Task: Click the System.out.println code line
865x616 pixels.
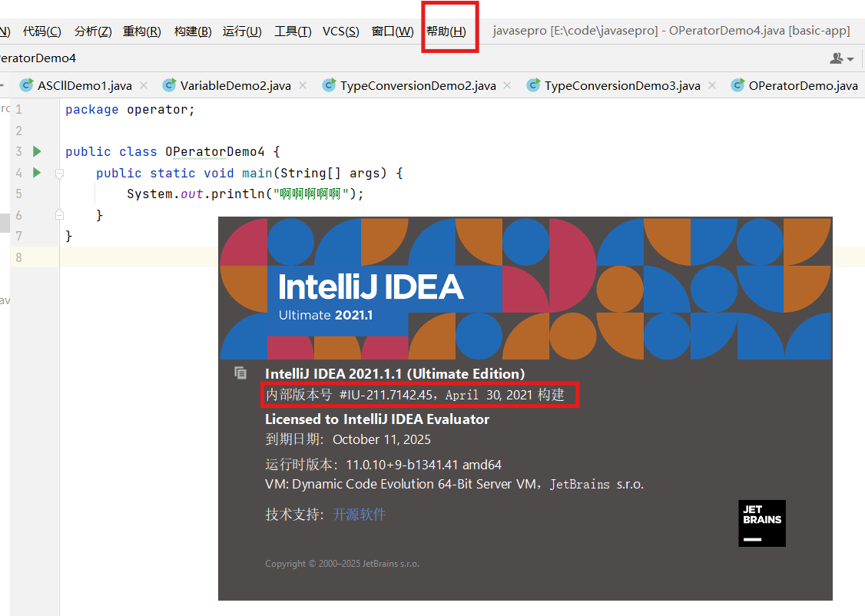Action: pyautogui.click(x=245, y=194)
